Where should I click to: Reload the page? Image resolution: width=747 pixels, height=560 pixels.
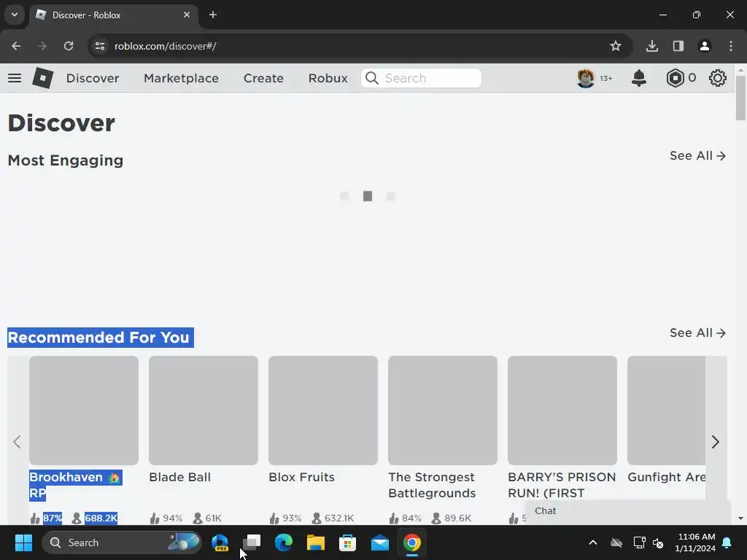69,46
